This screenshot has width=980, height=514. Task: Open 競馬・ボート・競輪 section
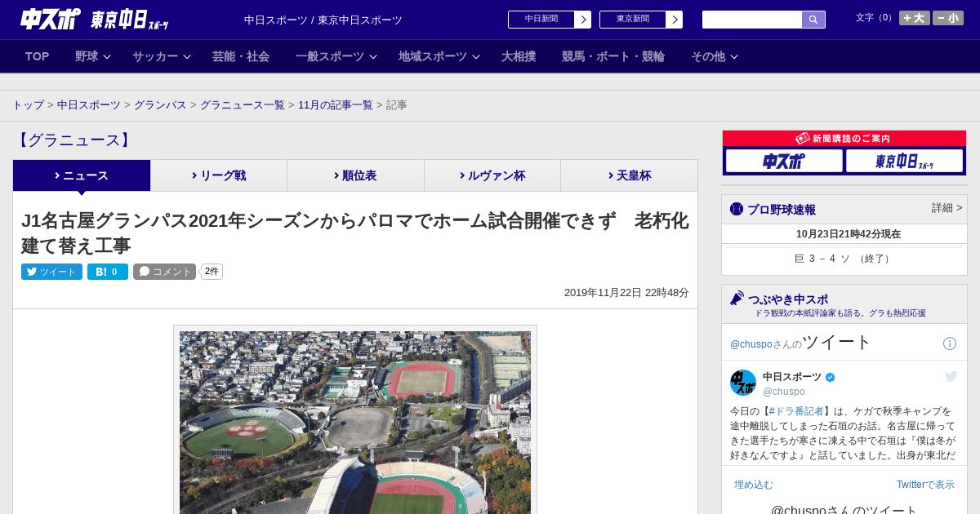[x=613, y=56]
